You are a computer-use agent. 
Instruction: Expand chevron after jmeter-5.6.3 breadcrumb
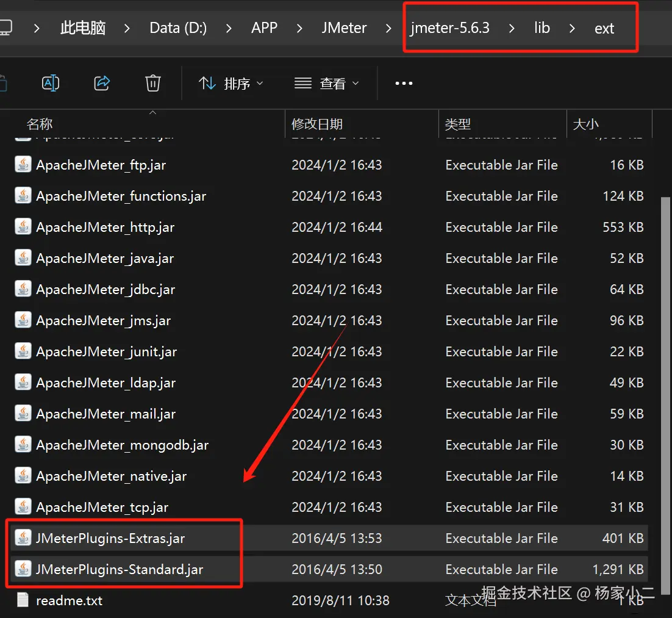tap(512, 28)
